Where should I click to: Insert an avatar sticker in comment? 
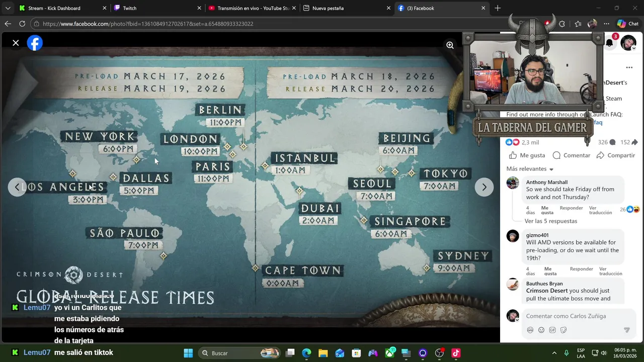tap(530, 330)
